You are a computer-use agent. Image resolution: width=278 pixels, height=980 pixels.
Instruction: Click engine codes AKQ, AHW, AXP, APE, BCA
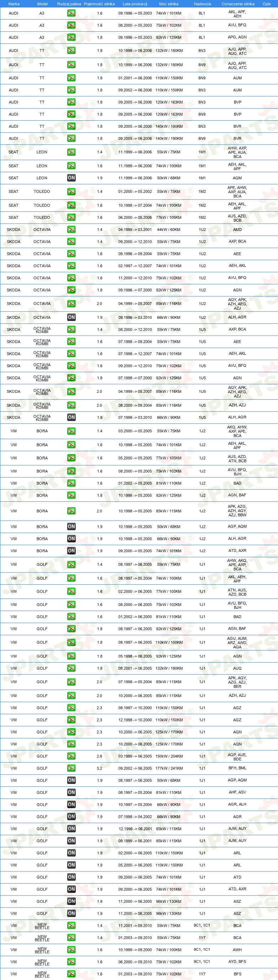pyautogui.click(x=237, y=431)
